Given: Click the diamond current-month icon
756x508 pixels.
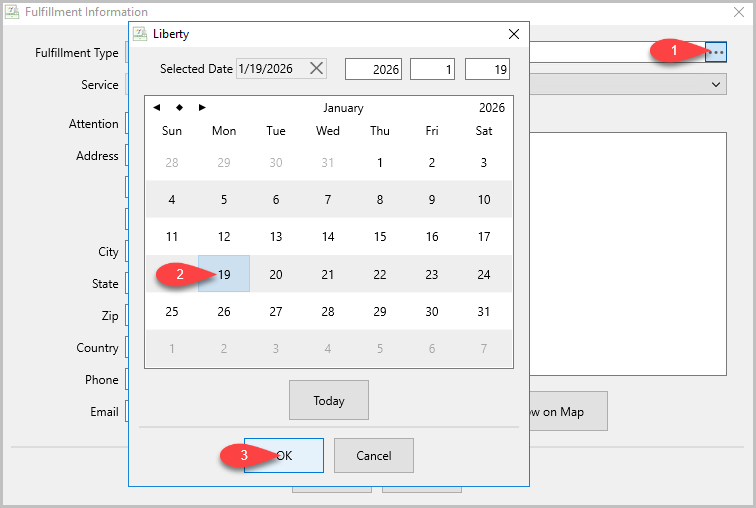Looking at the screenshot, I should pyautogui.click(x=179, y=107).
